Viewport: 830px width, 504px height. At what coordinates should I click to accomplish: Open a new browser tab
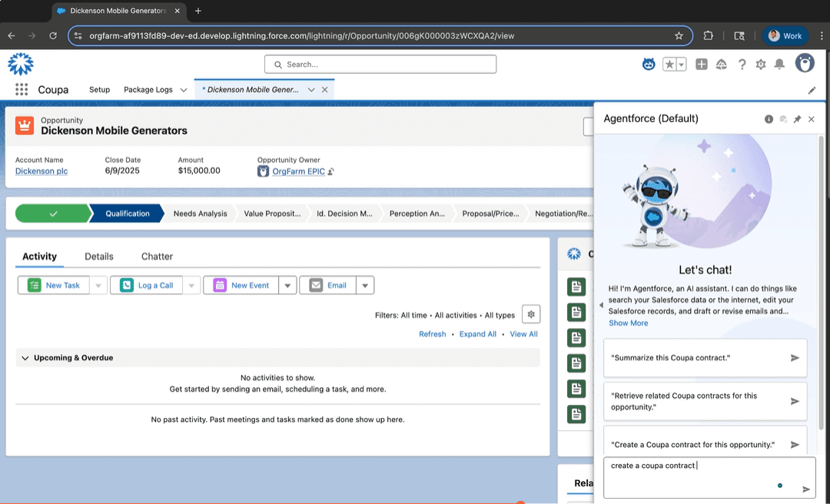198,11
